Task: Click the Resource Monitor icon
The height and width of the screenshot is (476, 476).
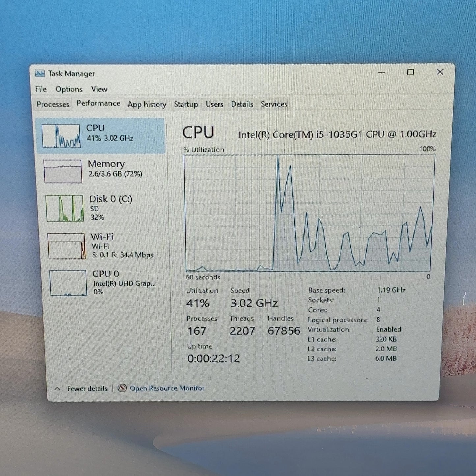Action: click(122, 388)
